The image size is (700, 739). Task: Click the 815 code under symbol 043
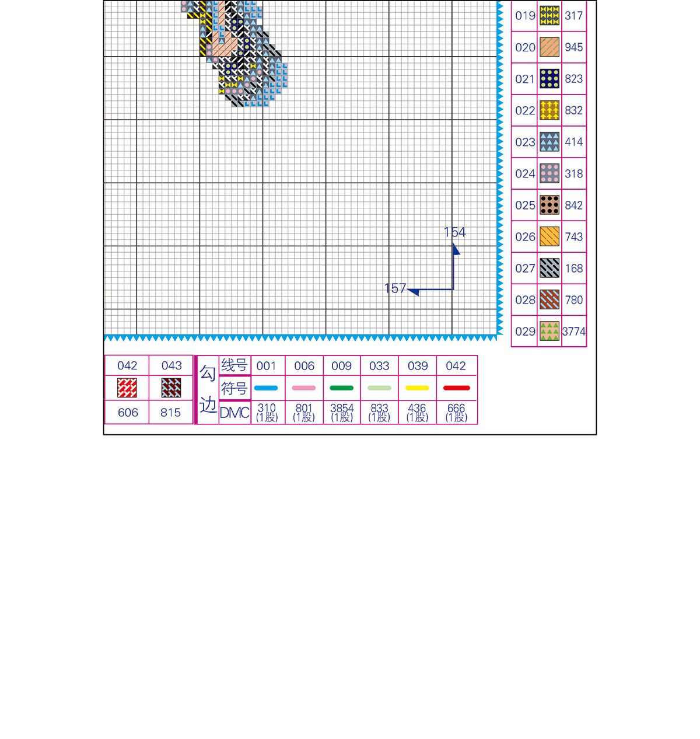pyautogui.click(x=171, y=413)
